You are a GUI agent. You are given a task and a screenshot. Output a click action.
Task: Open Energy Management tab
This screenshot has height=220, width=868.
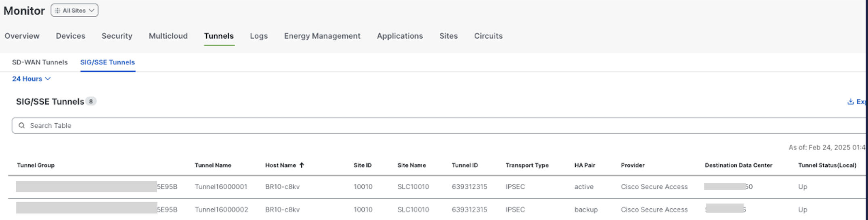(x=322, y=36)
